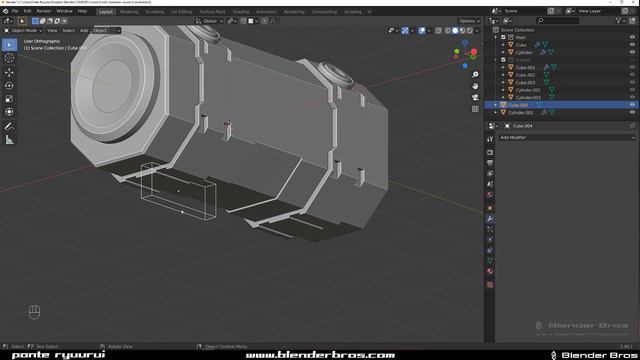Viewport: 640px width, 360px height.
Task: Switch to material preview shading
Action: pyautogui.click(x=462, y=31)
